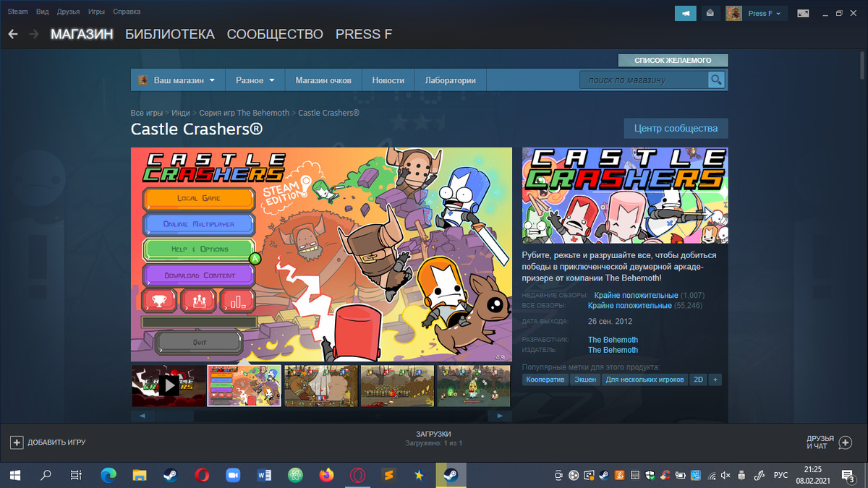Open the Игры menu
Screen dimensions: 868x488
click(96, 12)
